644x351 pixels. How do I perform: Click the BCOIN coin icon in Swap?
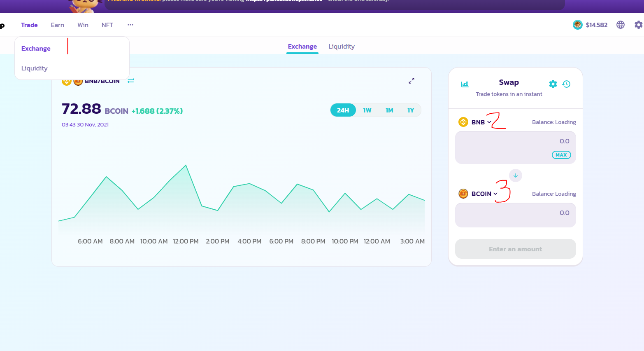463,194
